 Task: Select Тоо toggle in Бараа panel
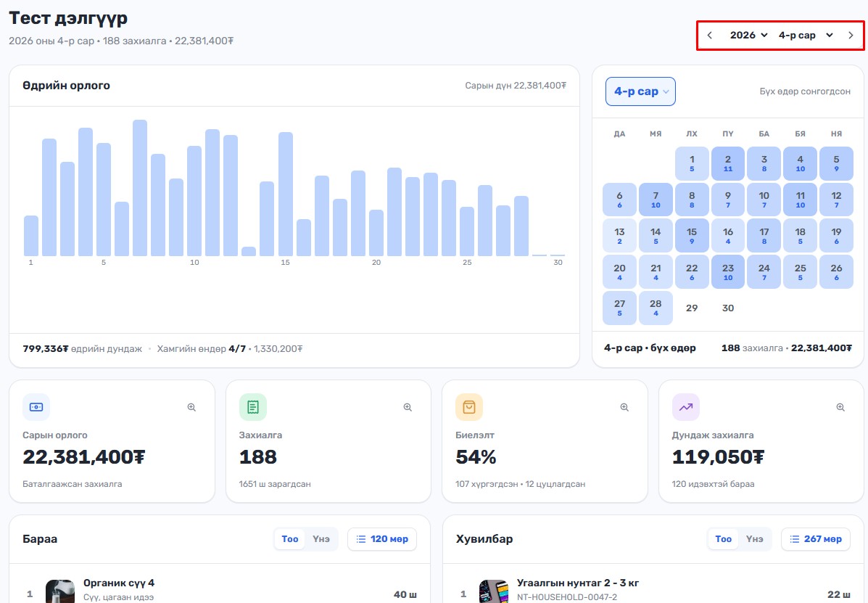(290, 539)
